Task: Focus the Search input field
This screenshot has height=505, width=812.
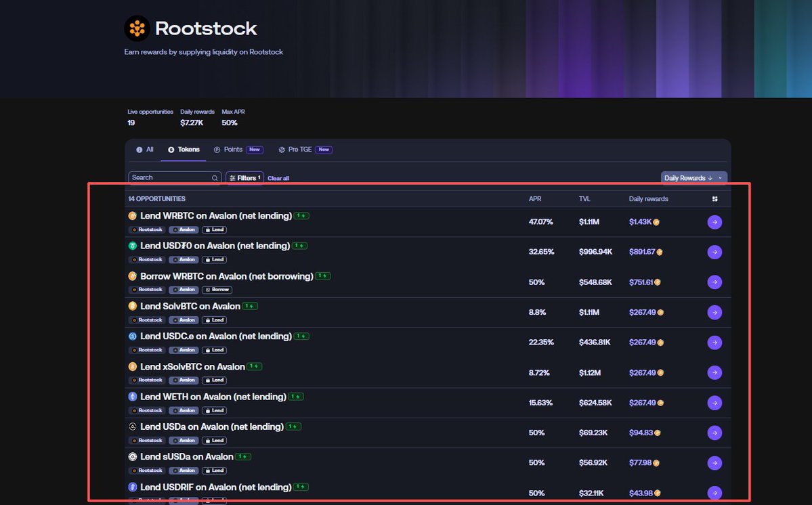Action: pyautogui.click(x=169, y=177)
